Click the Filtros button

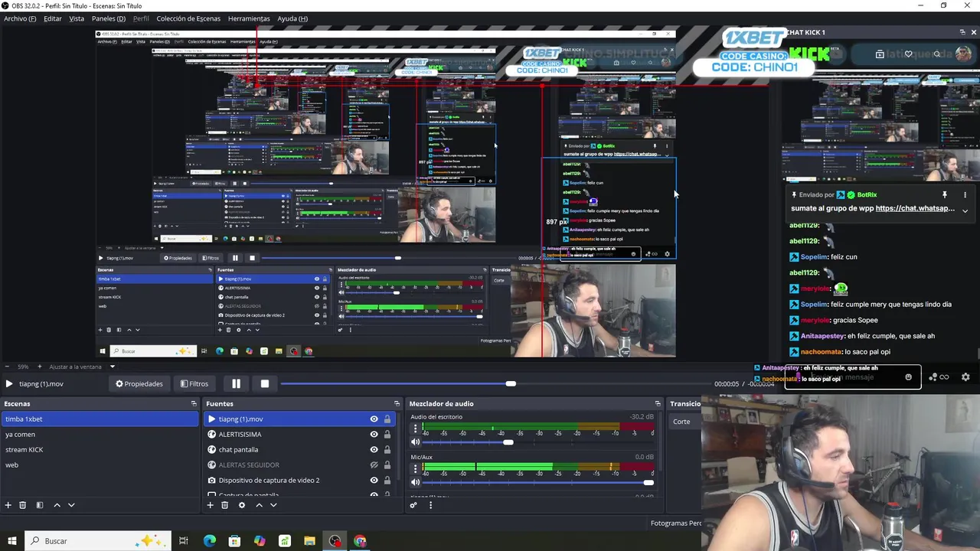point(194,383)
